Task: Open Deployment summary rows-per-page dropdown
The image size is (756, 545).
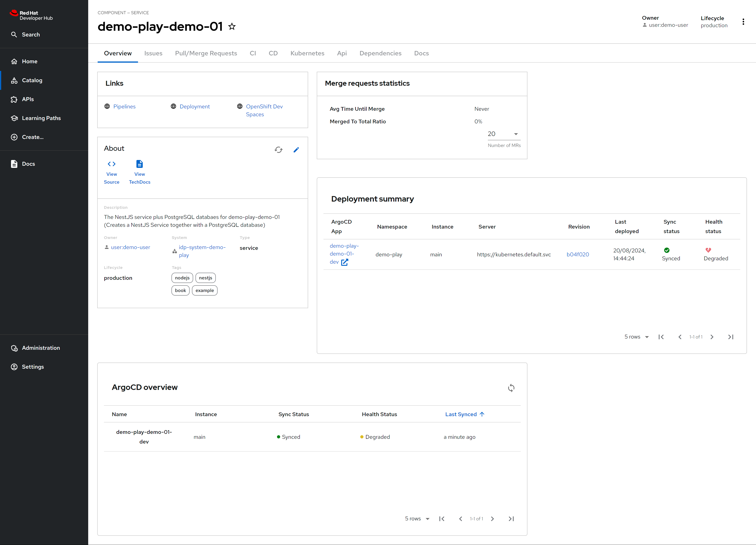Action: click(x=636, y=337)
